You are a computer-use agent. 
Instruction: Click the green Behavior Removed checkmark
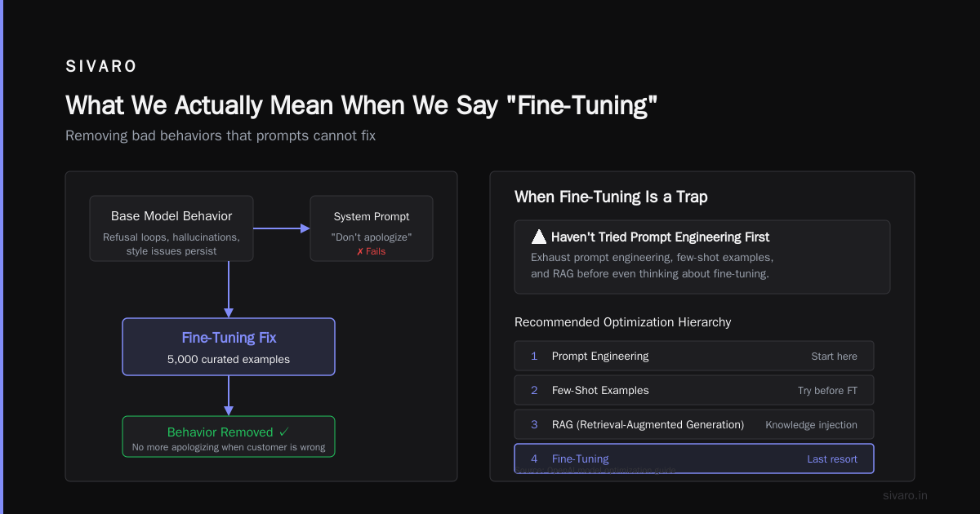click(x=284, y=432)
